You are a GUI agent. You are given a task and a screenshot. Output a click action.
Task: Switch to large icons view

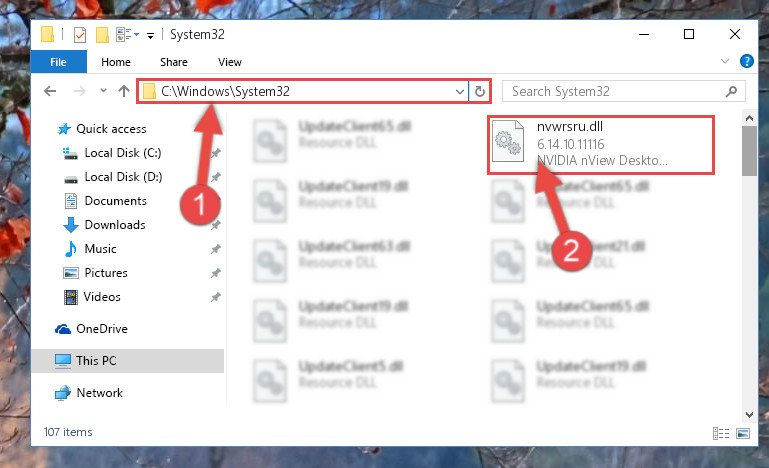[743, 433]
